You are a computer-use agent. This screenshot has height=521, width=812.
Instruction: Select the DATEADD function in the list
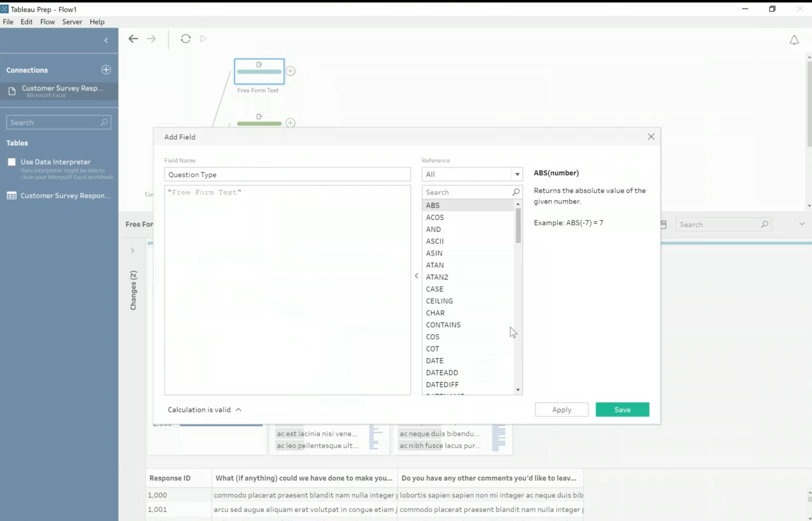pyautogui.click(x=468, y=373)
